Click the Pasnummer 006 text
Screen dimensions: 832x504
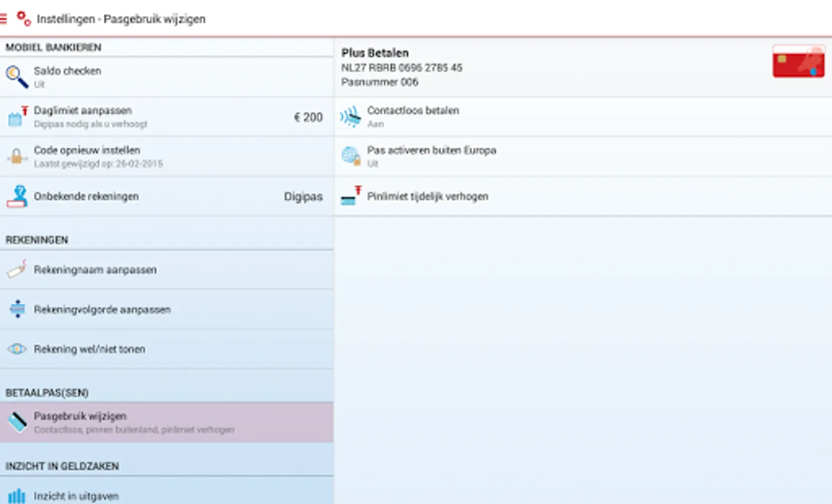380,82
